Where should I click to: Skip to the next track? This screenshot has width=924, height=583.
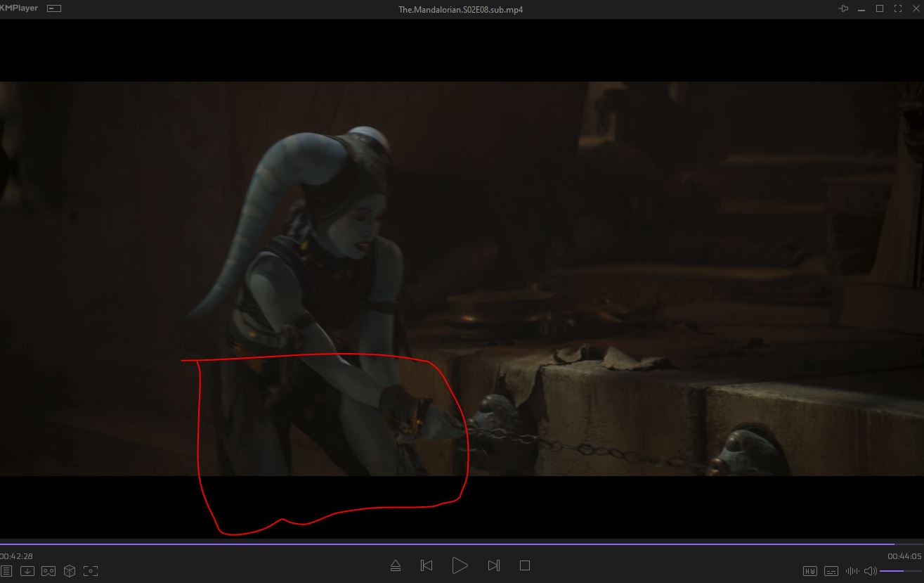[x=493, y=565]
